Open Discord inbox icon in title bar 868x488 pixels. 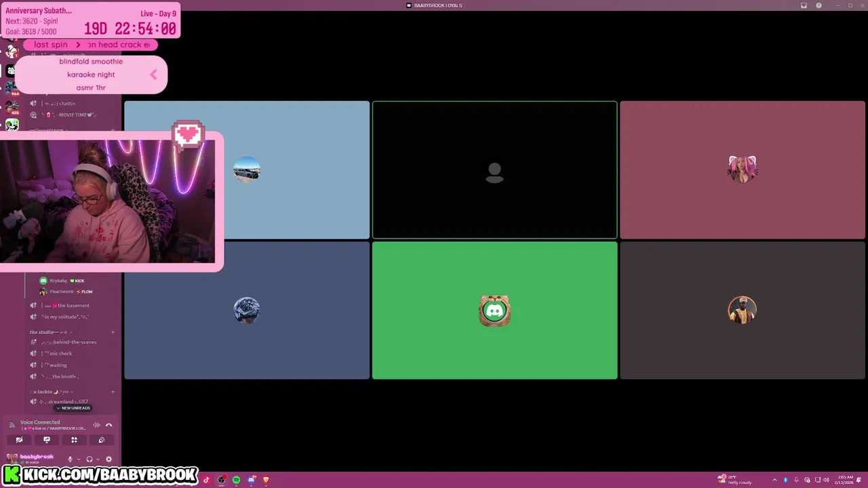coord(804,5)
